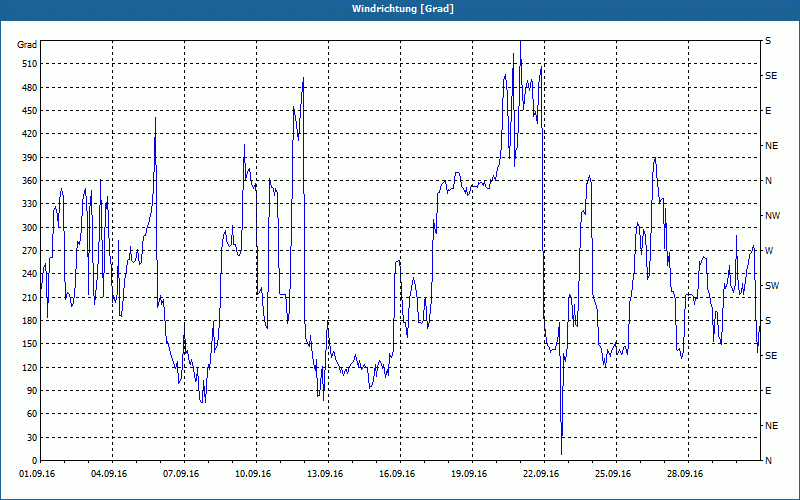
Task: Click the NE compass label beside 30 gridline
Action: point(771,426)
